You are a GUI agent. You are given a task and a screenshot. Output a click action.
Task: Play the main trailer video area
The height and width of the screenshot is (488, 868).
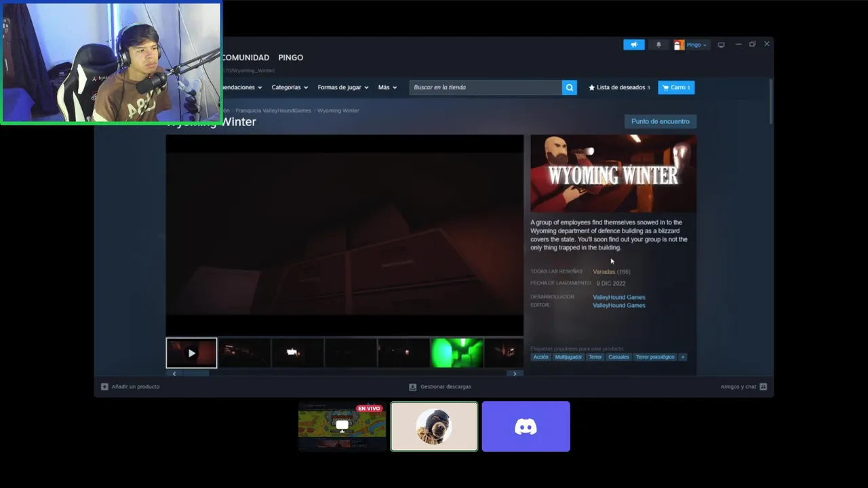coord(344,235)
